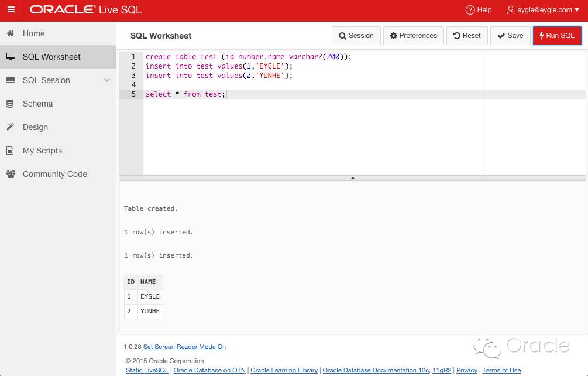Click the Help question mark icon
Image resolution: width=588 pixels, height=376 pixels.
pyautogui.click(x=470, y=10)
